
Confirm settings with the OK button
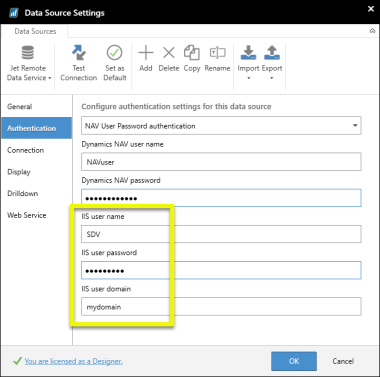pyautogui.click(x=294, y=361)
